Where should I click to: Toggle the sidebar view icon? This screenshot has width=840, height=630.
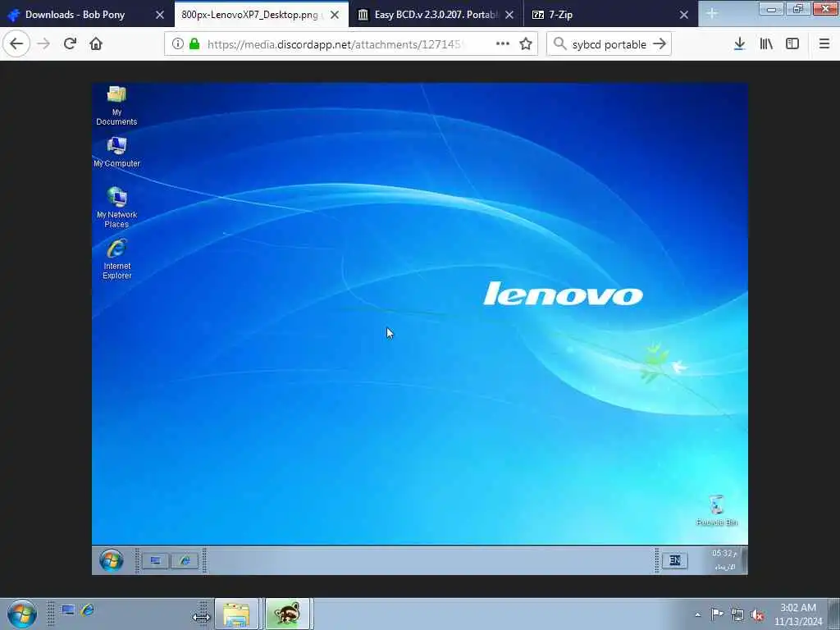(792, 44)
